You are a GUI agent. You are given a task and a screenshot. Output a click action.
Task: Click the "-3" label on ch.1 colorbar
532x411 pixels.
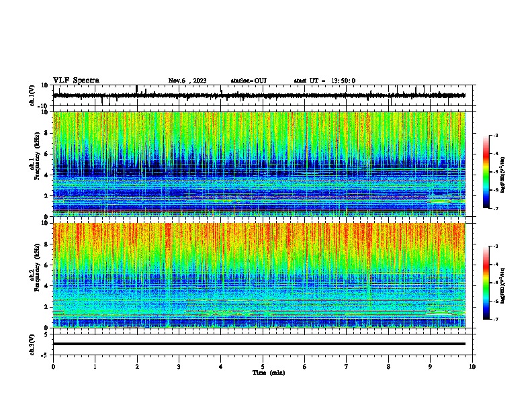pos(495,135)
